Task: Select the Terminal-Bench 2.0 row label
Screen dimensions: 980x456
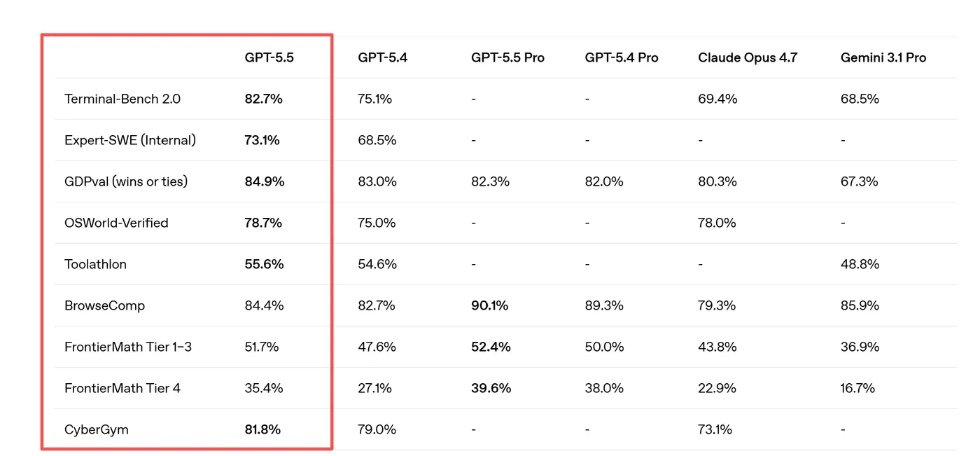Action: pyautogui.click(x=122, y=99)
